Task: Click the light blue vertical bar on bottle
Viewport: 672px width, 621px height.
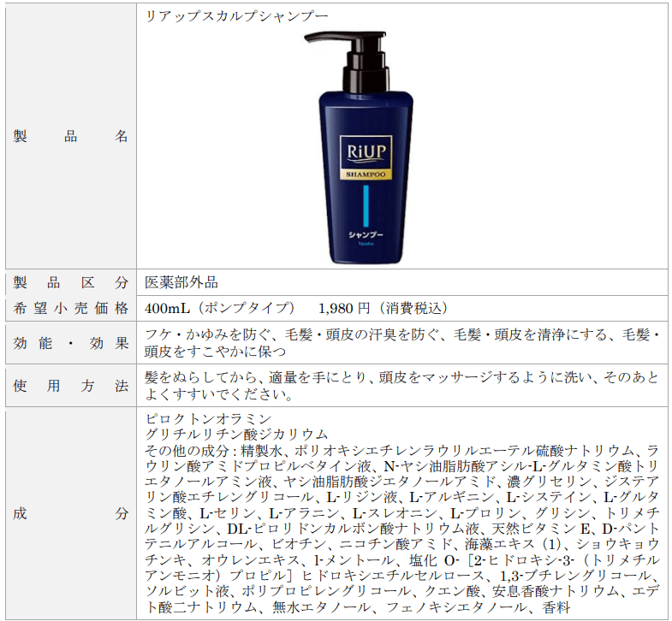Action: click(367, 205)
